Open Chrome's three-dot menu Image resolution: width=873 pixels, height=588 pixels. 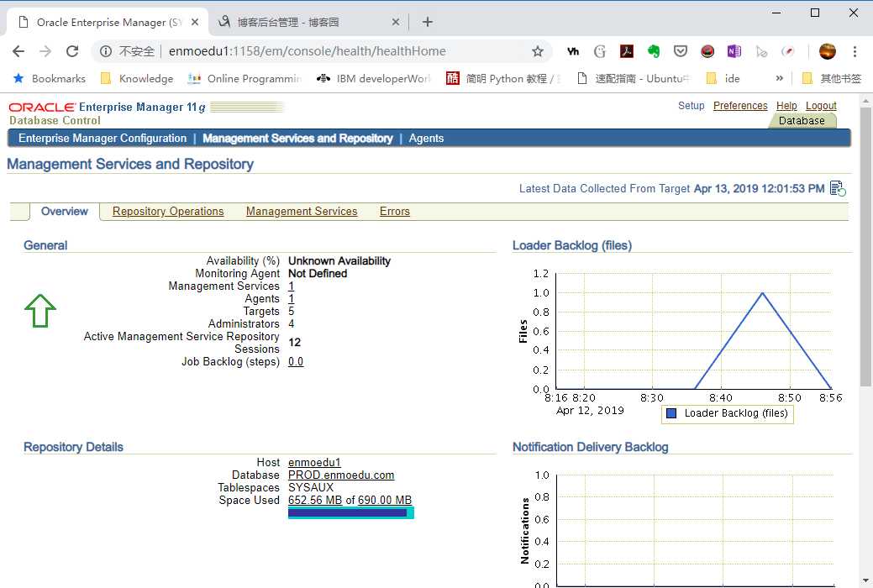855,51
